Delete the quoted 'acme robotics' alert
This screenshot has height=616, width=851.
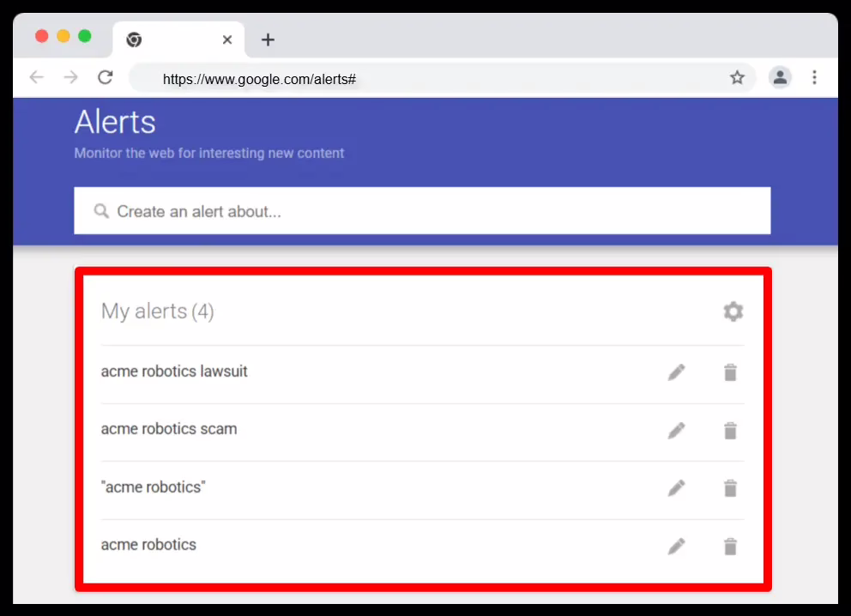pyautogui.click(x=730, y=487)
